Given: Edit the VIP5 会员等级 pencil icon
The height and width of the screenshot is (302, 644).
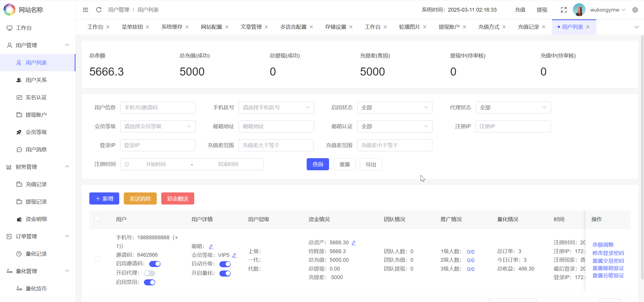Looking at the screenshot, I should [x=234, y=255].
